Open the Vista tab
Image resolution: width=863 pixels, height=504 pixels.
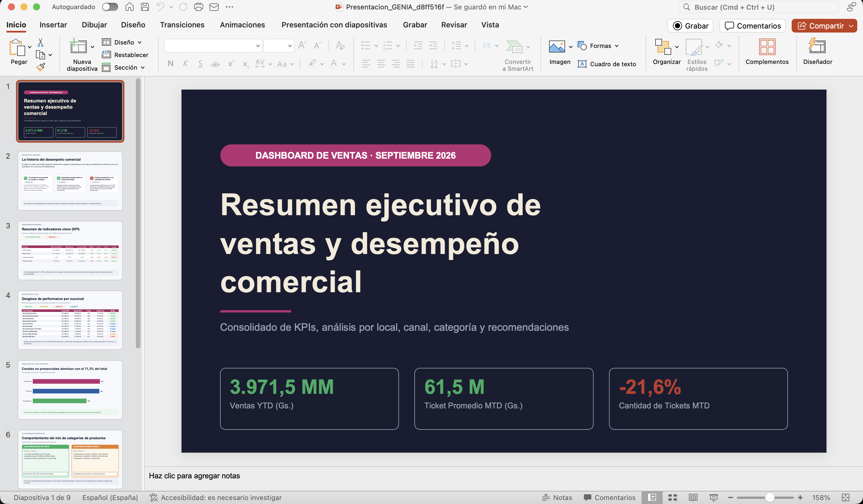[x=490, y=25]
